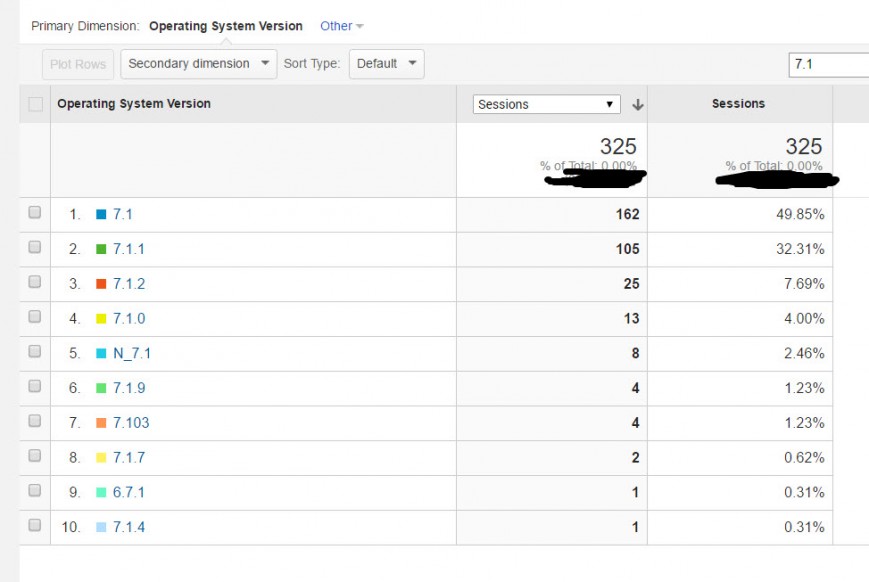Screen dimensions: 869x582
Task: Click the green square icon beside 7.1.1
Action: (101, 249)
